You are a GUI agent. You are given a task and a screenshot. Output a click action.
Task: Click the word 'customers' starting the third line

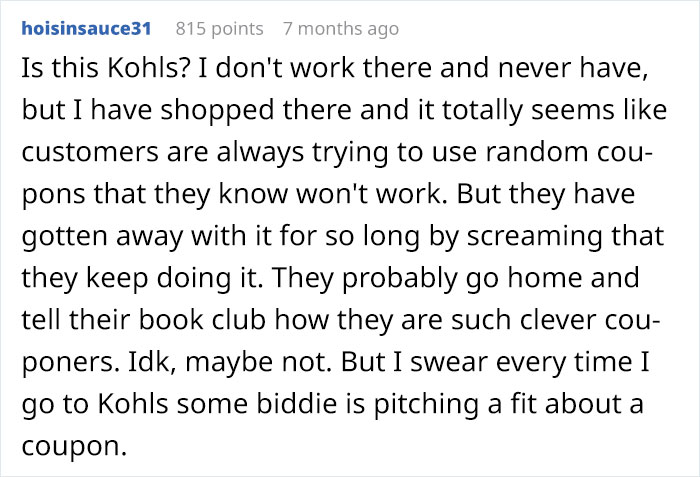click(x=90, y=152)
